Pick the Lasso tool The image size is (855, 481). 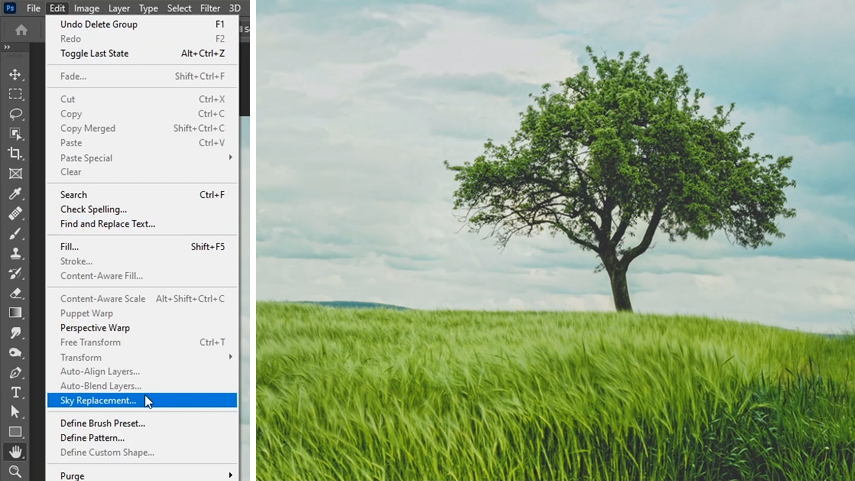[15, 114]
